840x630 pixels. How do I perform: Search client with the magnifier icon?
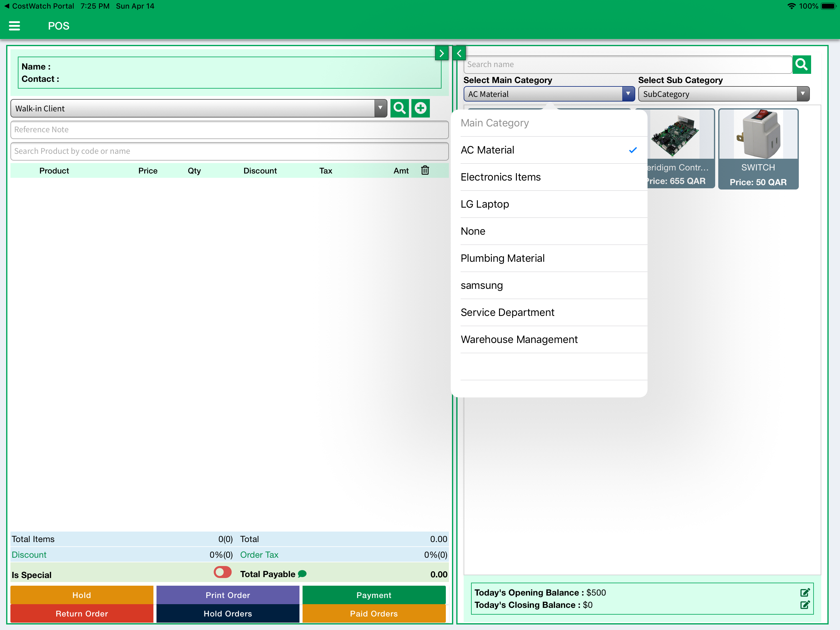point(399,108)
